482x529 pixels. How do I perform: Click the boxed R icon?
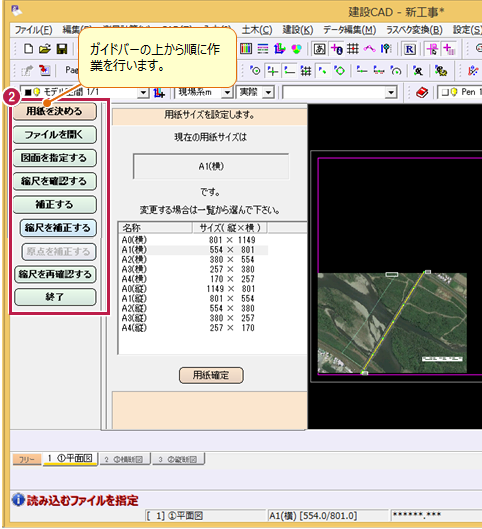[409, 49]
